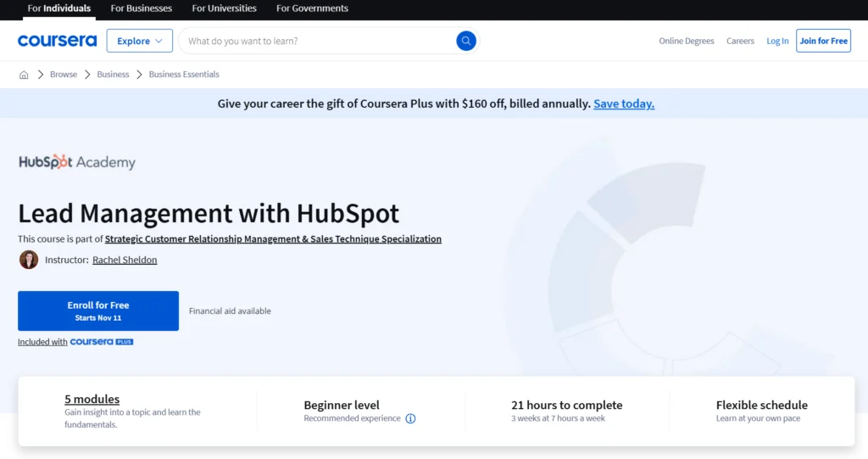Click 'Beginner level' text
Screen dimensions: 868x459
pyautogui.click(x=342, y=406)
